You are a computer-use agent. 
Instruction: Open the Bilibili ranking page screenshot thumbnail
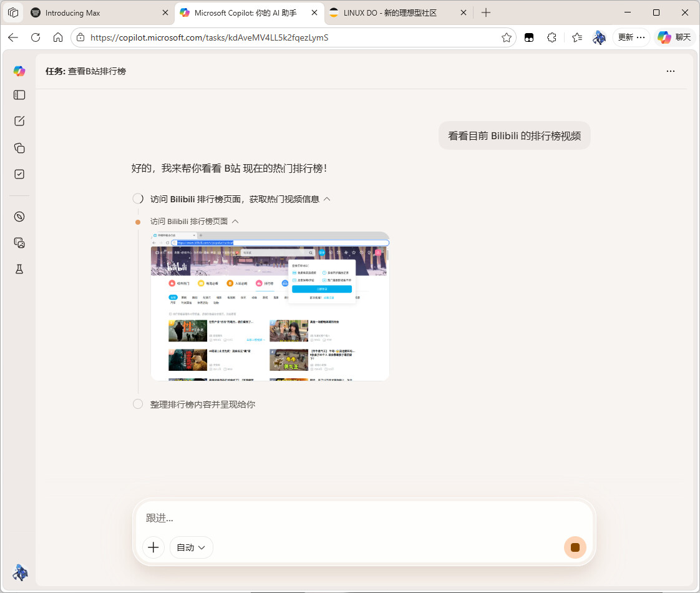coord(270,306)
